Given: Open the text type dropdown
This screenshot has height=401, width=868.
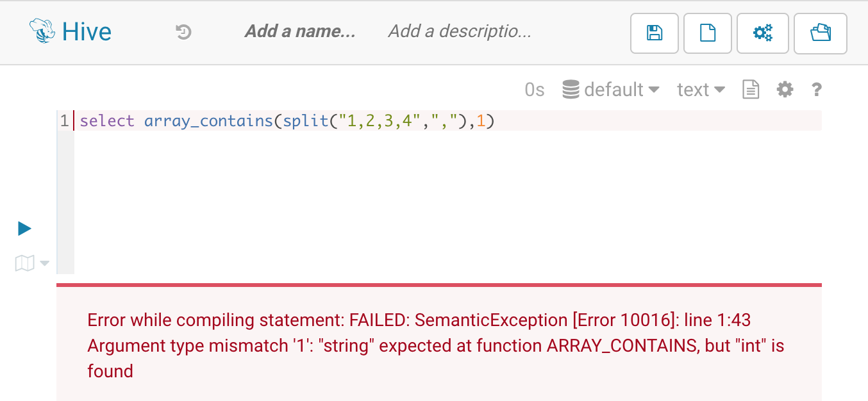Looking at the screenshot, I should (x=701, y=90).
